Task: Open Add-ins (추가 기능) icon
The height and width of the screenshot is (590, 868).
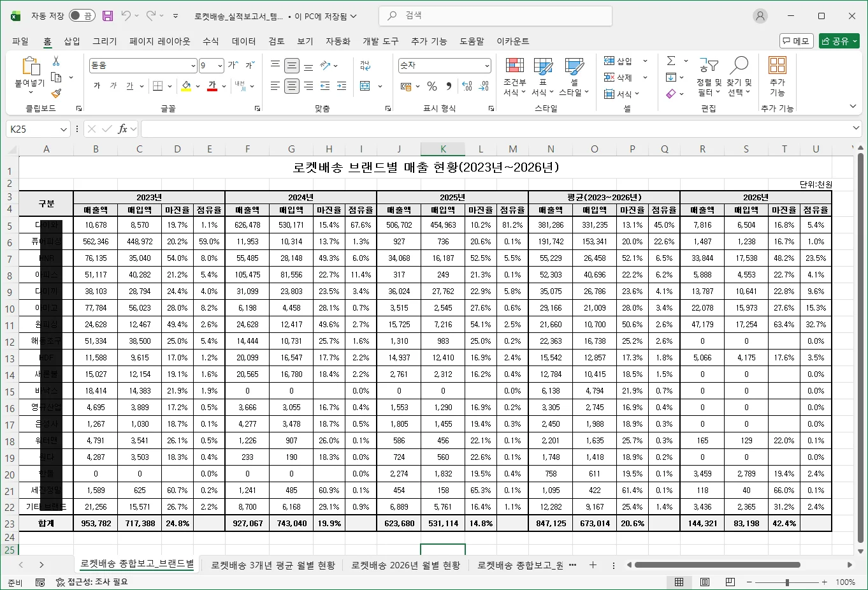Action: click(777, 75)
